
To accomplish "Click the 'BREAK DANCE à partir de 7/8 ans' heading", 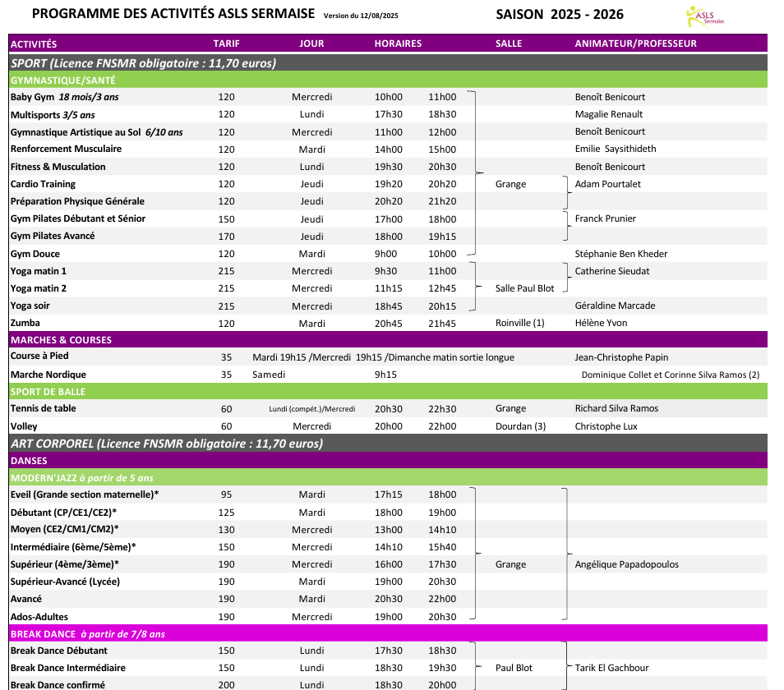I will click(88, 634).
